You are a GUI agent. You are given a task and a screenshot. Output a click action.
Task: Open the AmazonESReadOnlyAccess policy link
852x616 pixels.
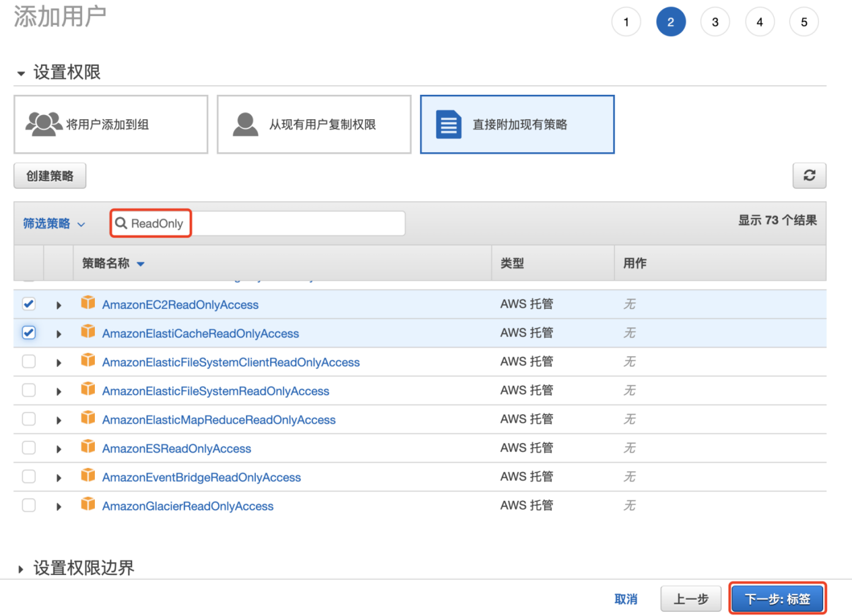(177, 448)
